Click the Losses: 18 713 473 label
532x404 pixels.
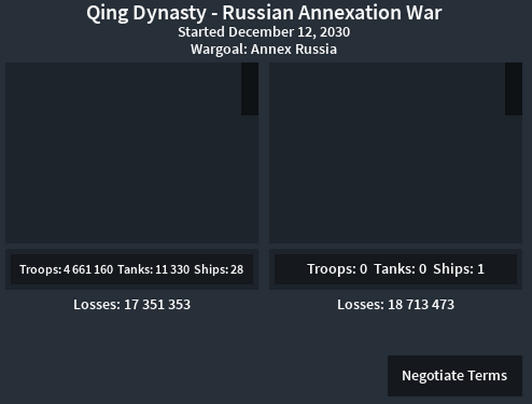[395, 305]
